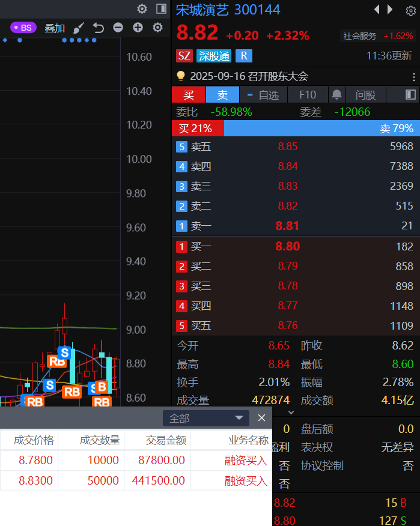Select the 买二 row at 8.79

[x=296, y=267]
